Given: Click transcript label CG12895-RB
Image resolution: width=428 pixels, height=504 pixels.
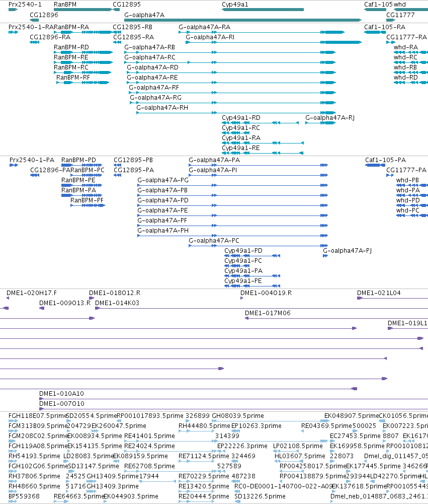Looking at the screenshot, I should 133,27.
